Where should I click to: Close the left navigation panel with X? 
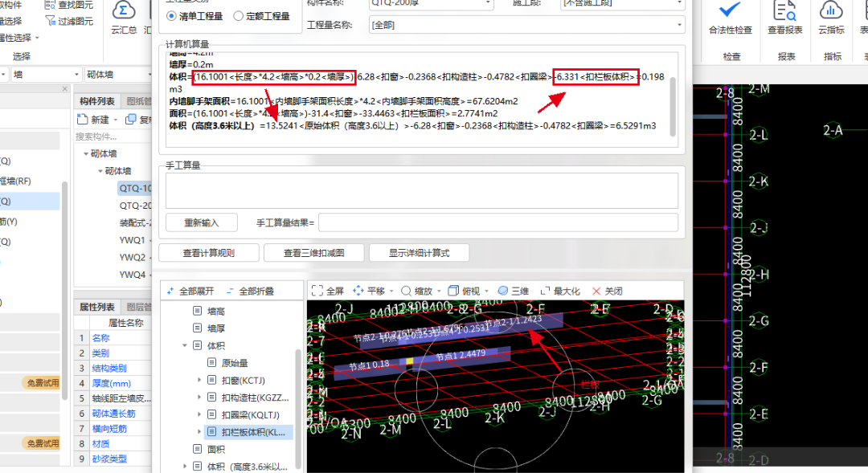(x=65, y=88)
